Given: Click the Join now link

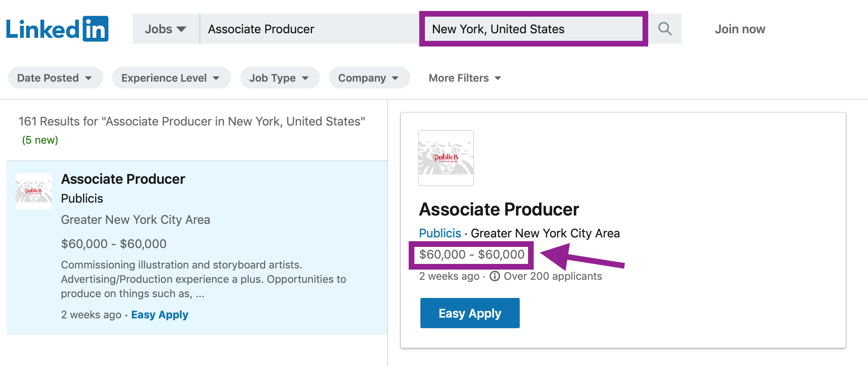Looking at the screenshot, I should pos(740,29).
